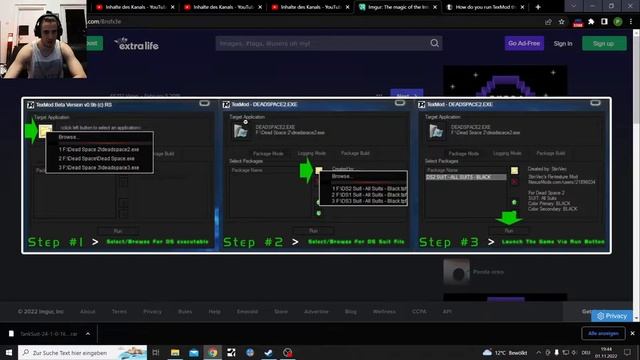The width and height of the screenshot is (640, 360).
Task: Click the DEU language indicator
Action: tap(586, 353)
